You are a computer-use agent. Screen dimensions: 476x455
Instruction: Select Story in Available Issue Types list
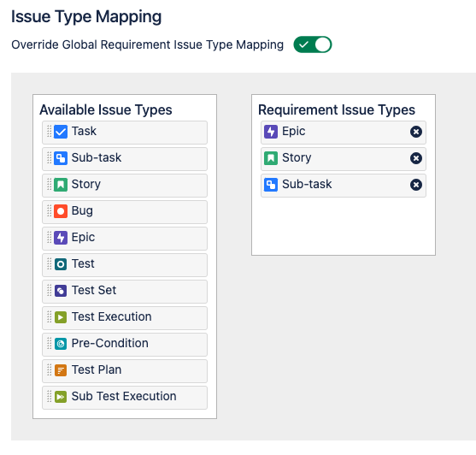coord(125,186)
